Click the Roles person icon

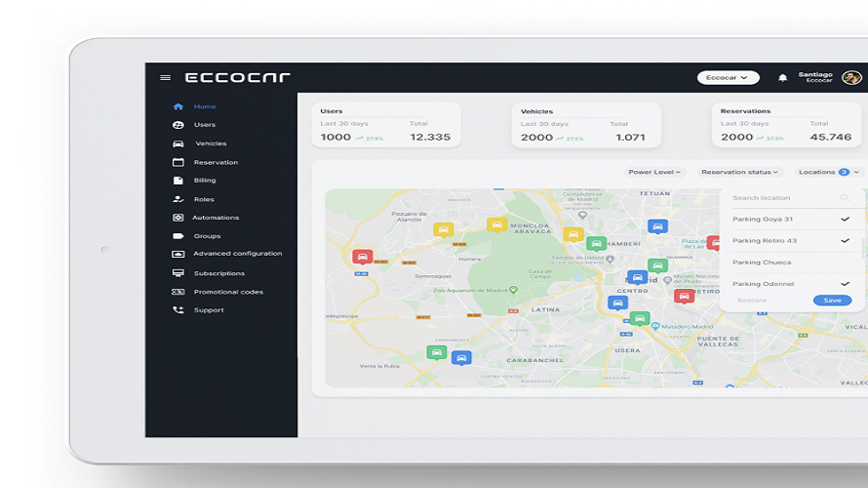pos(178,199)
